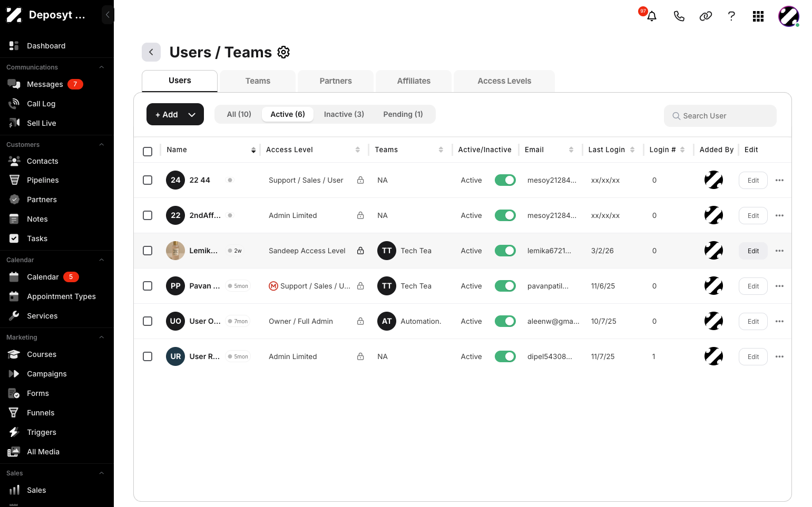
Task: Open the + Add dropdown
Action: tap(175, 114)
